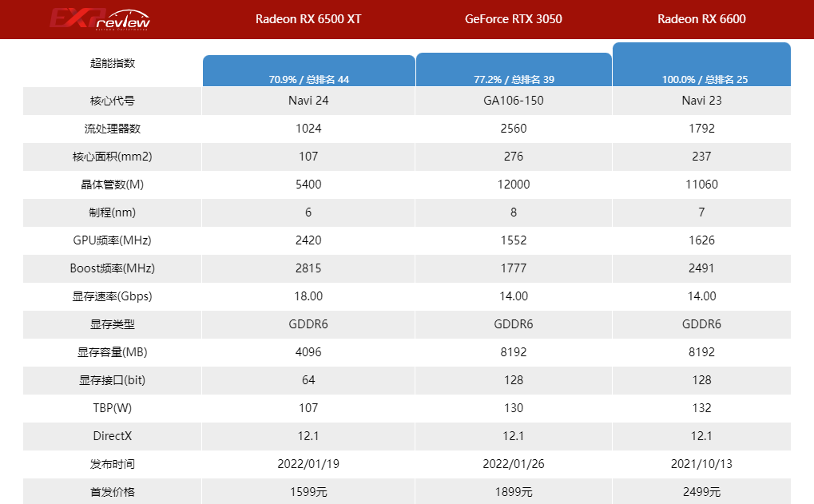This screenshot has height=504, width=814.
Task: Select the 1777 boost frequency value
Action: coord(514,269)
